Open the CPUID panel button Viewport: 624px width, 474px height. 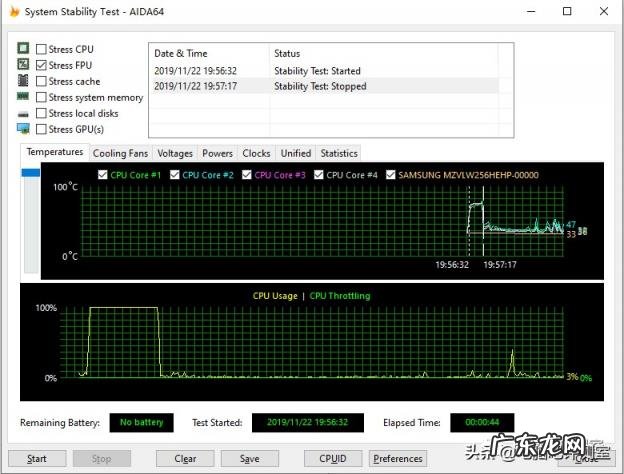click(333, 458)
